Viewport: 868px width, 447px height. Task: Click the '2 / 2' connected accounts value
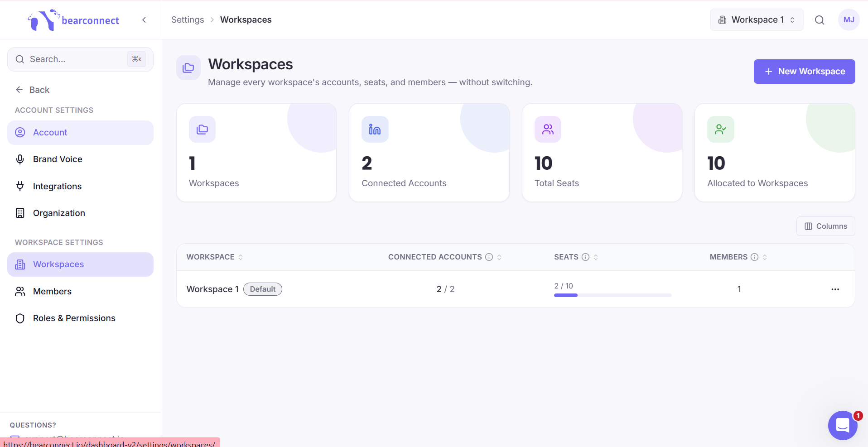(445, 289)
